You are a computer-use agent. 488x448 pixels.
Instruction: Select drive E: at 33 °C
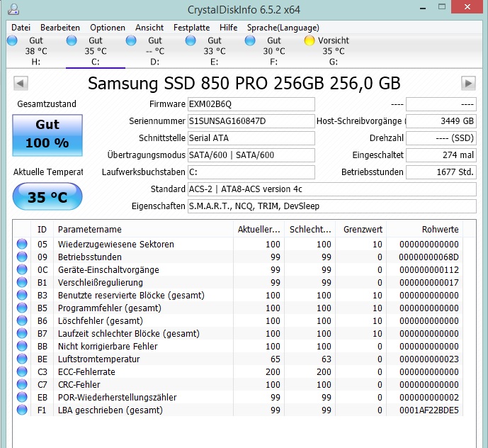click(215, 51)
